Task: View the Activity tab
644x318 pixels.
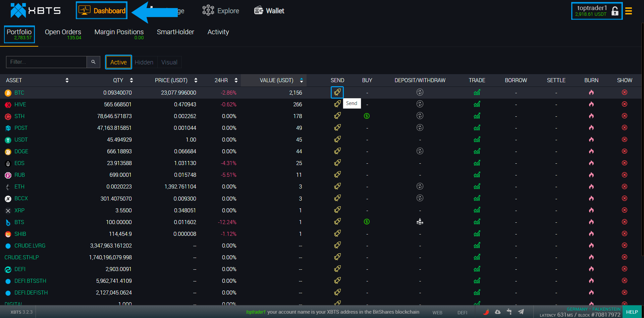Action: pos(218,32)
